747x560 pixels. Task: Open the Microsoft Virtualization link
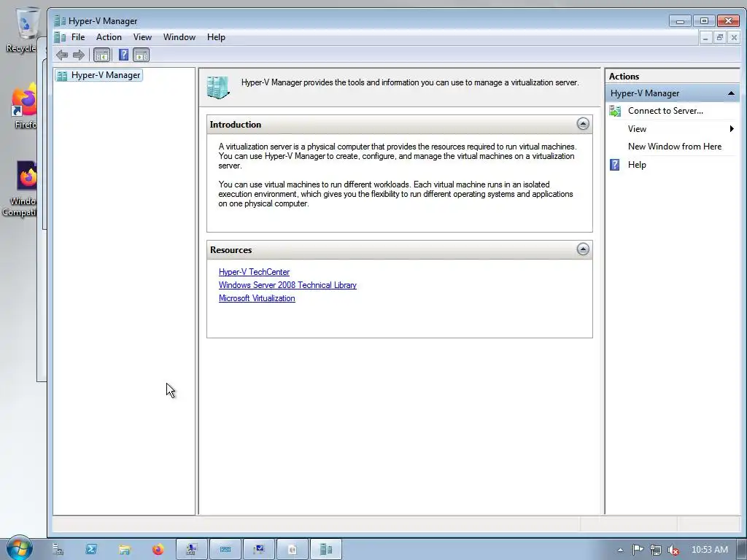point(257,298)
